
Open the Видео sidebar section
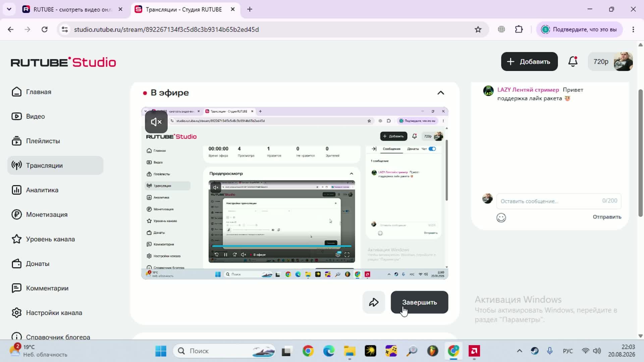[x=55, y=116]
